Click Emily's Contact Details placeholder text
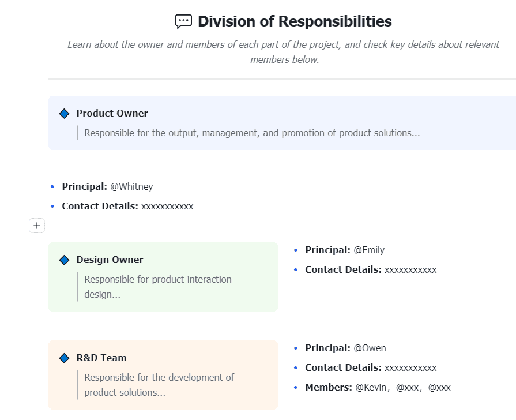Screen dimensions: 516x420 coord(410,269)
